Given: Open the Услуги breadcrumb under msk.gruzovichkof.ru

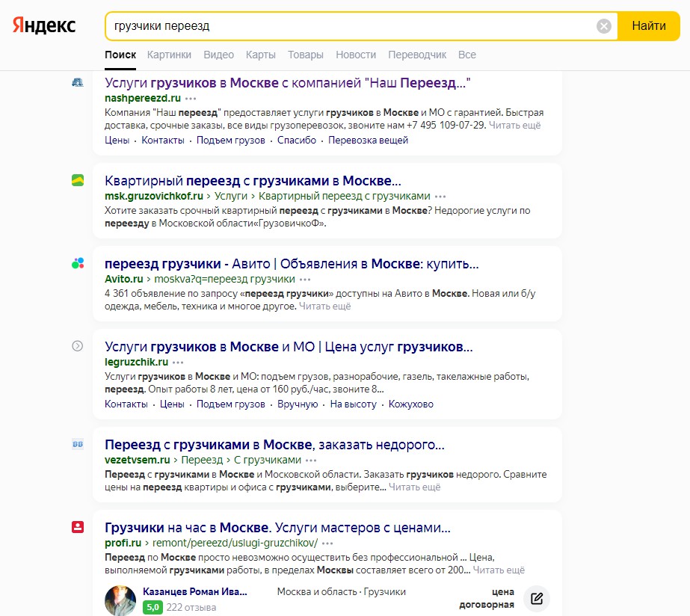Looking at the screenshot, I should pyautogui.click(x=231, y=196).
